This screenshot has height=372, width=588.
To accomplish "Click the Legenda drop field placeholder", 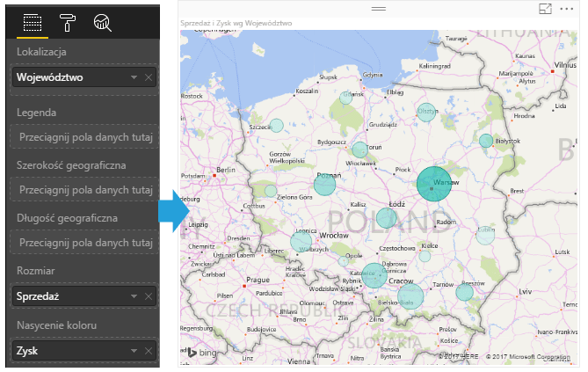I will pyautogui.click(x=84, y=137).
